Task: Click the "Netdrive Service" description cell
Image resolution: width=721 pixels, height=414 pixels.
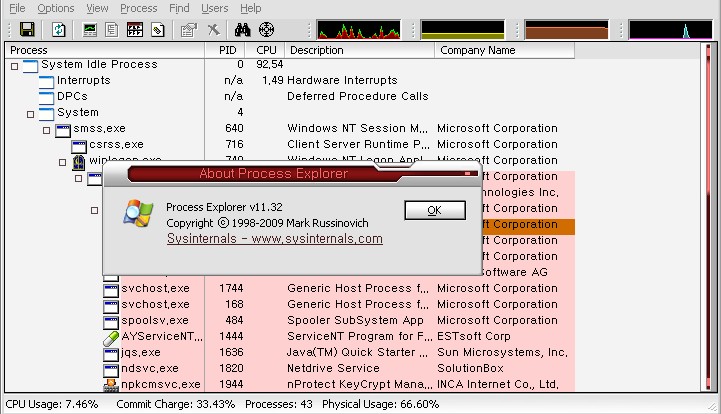Action: pyautogui.click(x=333, y=368)
